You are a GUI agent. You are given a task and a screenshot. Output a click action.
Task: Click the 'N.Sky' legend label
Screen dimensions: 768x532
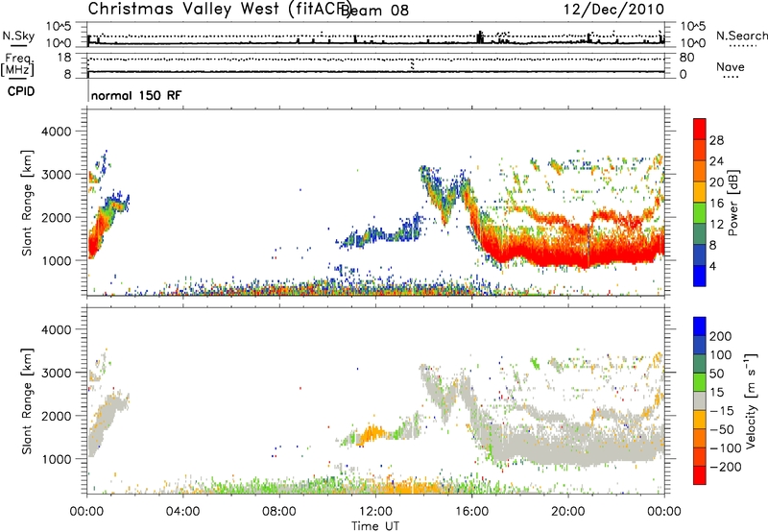click(18, 36)
